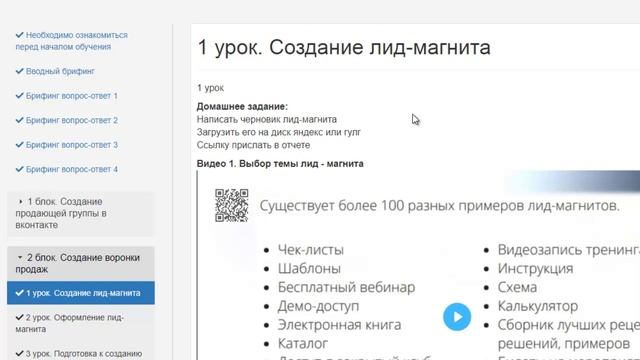Play the lead-magnet topic video
The height and width of the screenshot is (360, 640).
point(457,317)
